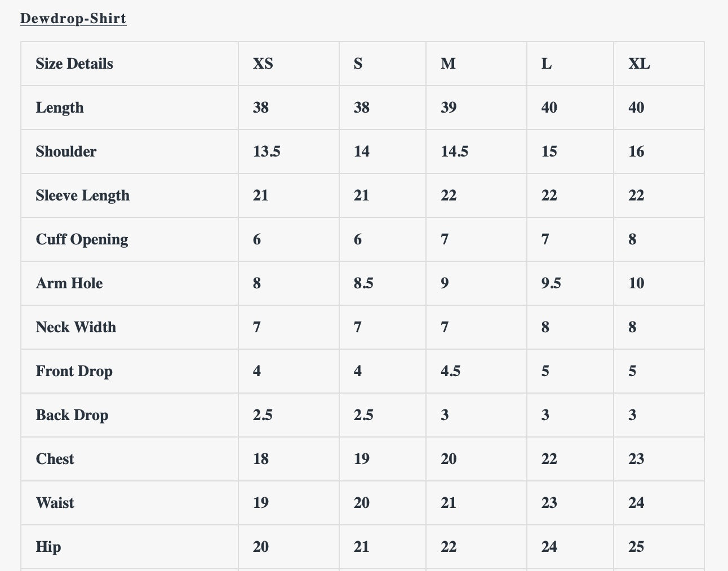
Task: Click the M column header
Action: click(x=448, y=64)
